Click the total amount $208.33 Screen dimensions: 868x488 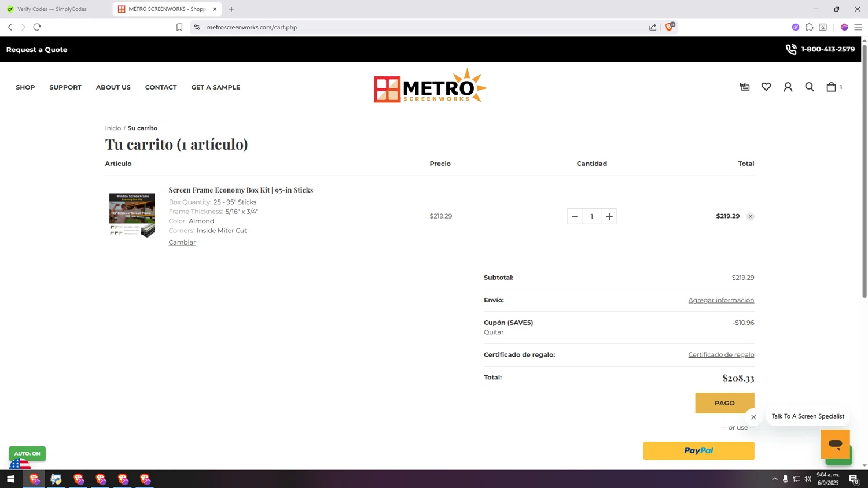coord(738,379)
